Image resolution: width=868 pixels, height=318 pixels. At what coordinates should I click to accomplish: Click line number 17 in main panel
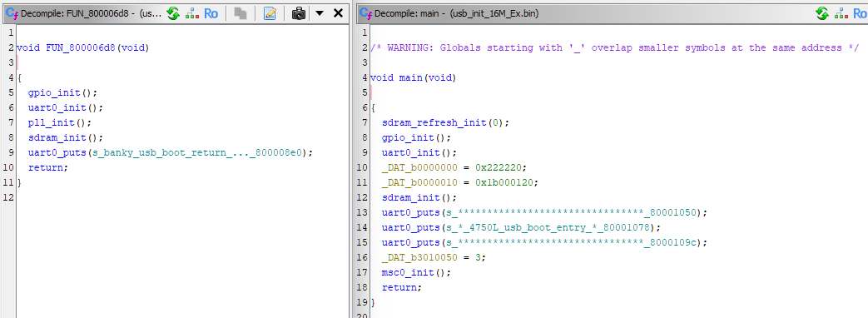362,272
